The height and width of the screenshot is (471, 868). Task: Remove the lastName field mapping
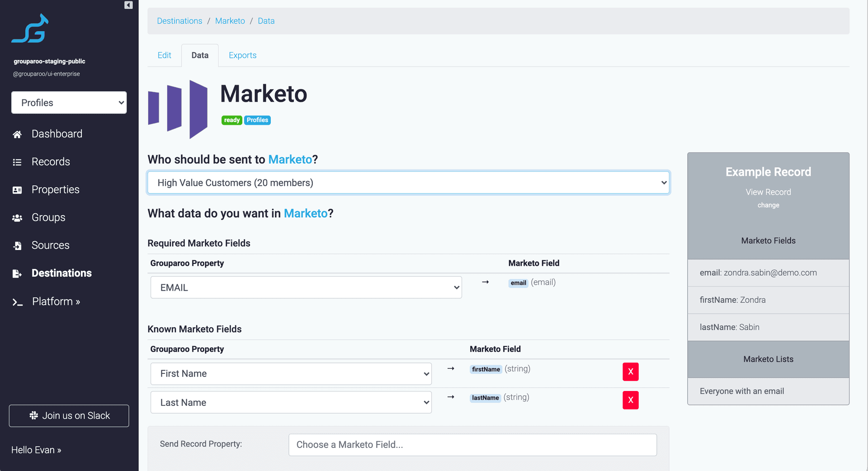click(630, 400)
